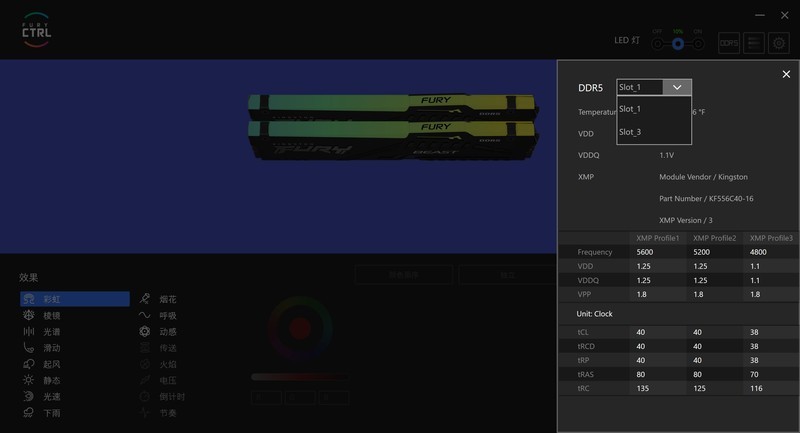Select the 节奏 rhythm effect

158,413
